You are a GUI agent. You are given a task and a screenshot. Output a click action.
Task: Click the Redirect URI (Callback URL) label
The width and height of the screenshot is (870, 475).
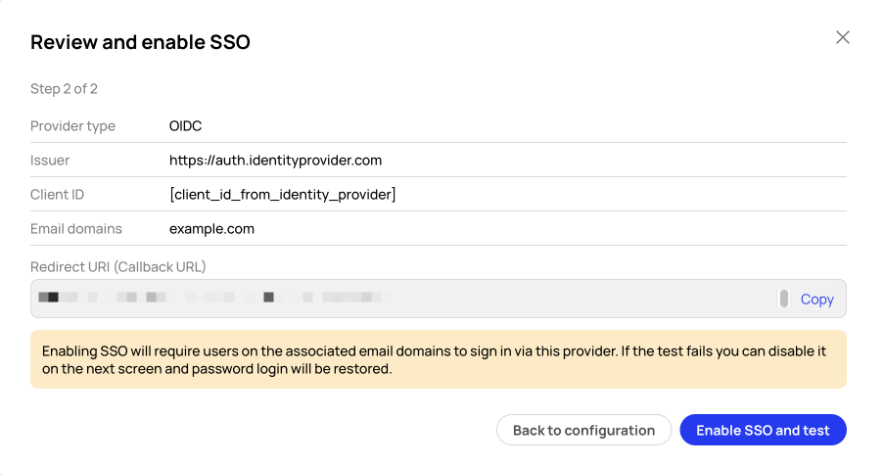118,267
